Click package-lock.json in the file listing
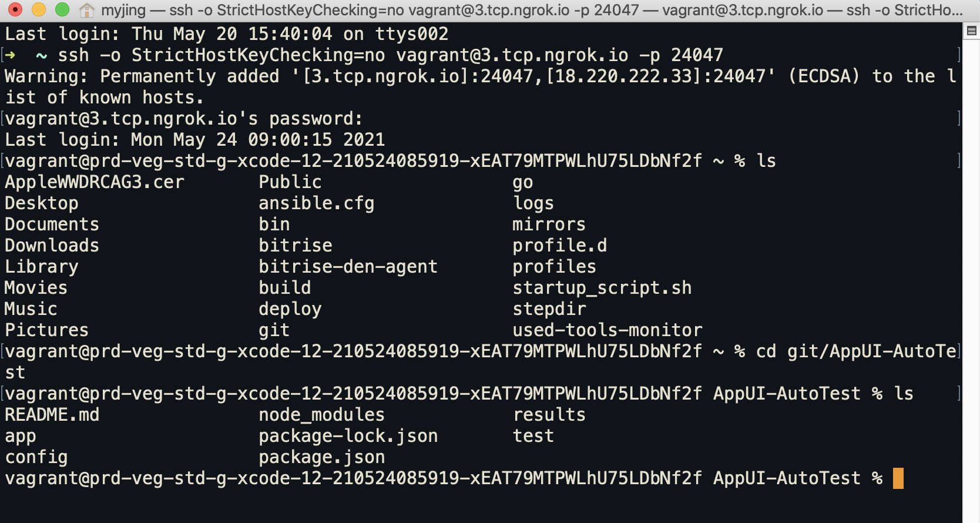This screenshot has width=980, height=523. click(x=348, y=436)
